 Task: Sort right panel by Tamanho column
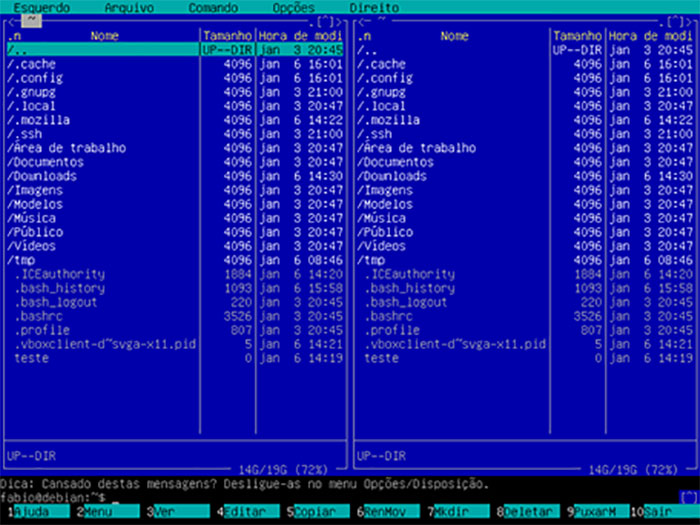578,36
